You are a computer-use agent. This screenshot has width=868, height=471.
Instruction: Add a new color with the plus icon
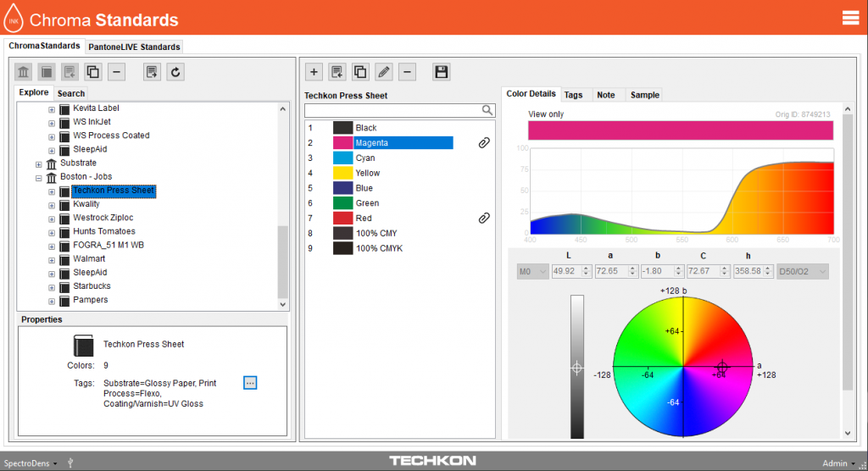(314, 72)
